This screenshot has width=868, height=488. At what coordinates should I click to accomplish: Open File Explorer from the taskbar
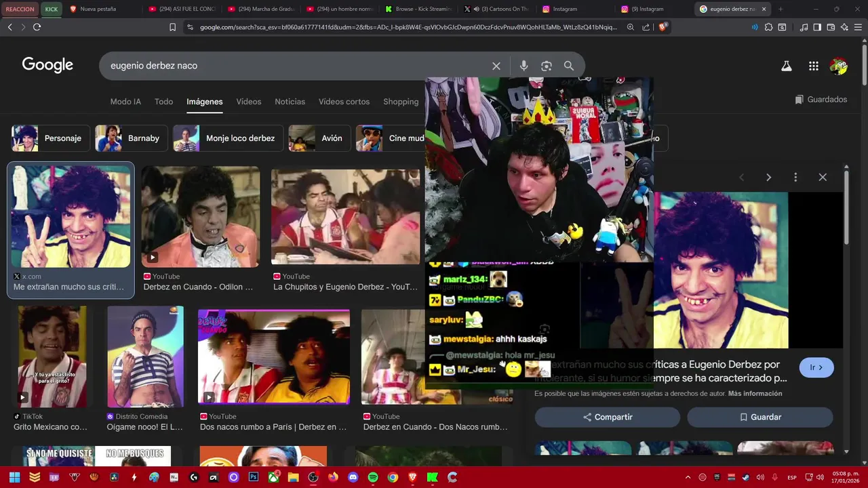click(x=293, y=477)
